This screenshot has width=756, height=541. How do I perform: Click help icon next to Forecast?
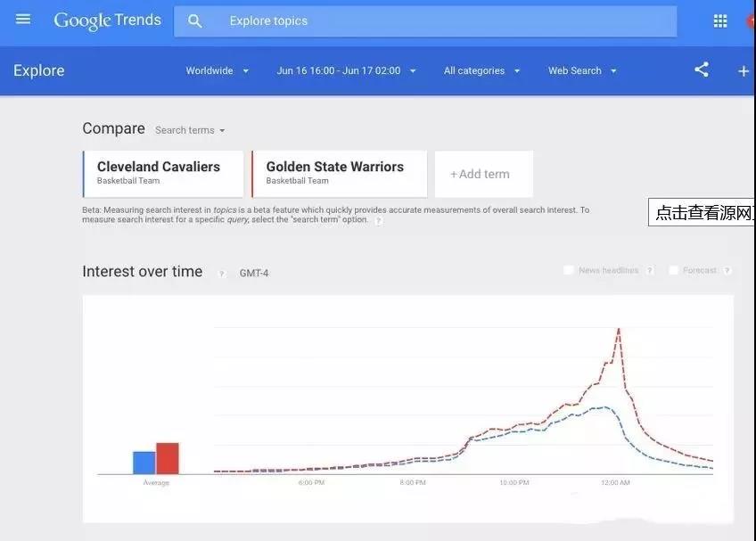tap(727, 271)
